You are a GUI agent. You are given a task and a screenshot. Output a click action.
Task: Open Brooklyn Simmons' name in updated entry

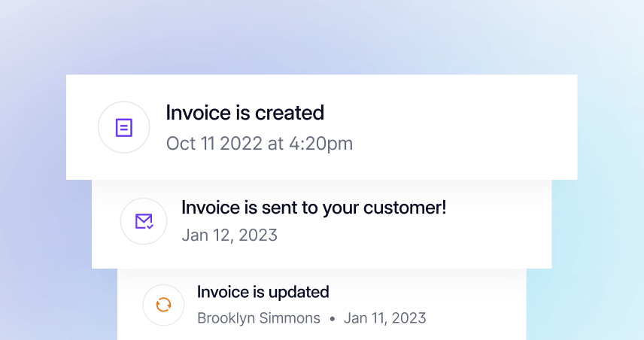(258, 318)
